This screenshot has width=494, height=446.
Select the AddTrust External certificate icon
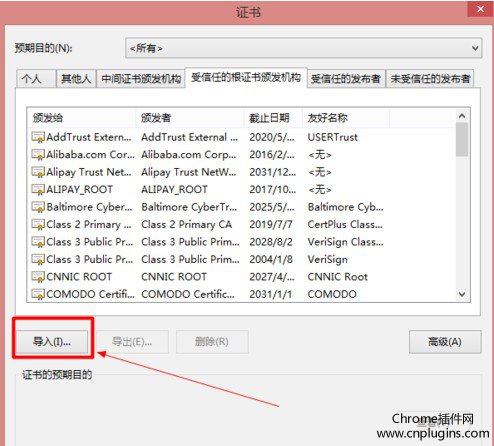[x=38, y=137]
